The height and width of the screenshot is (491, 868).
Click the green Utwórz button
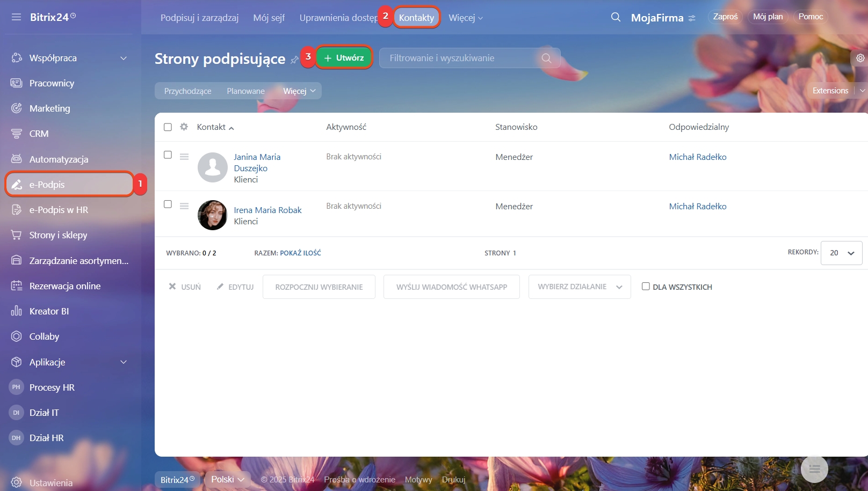(344, 58)
